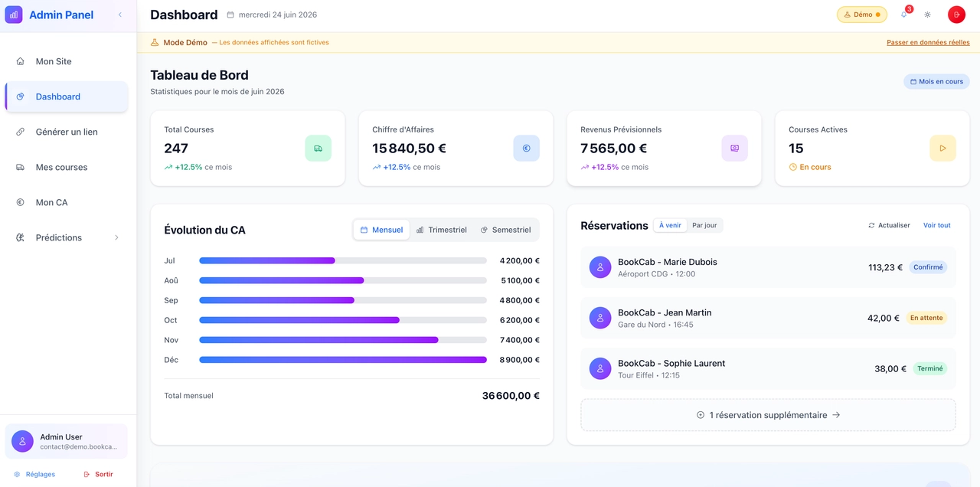Open the Jean Martin reservation

click(x=768, y=318)
